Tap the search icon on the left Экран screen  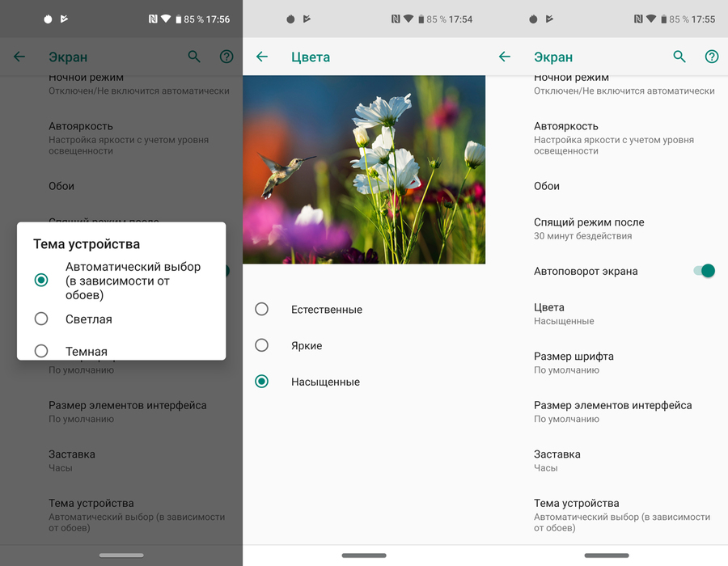coord(194,57)
